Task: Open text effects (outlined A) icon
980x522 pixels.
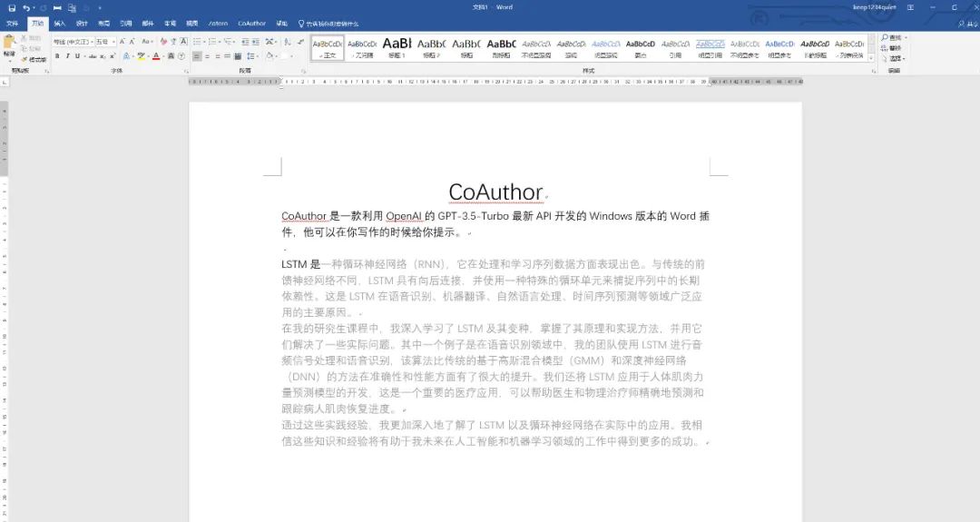Action: point(126,56)
